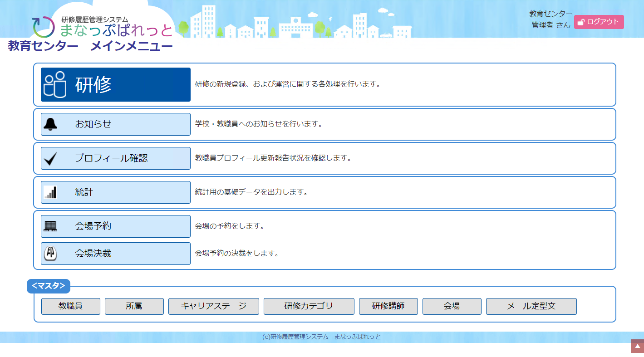Image resolution: width=644 pixels, height=357 pixels.
Task: Click description 教職員プロフィール更新報告状況を確認します。
Action: pyautogui.click(x=273, y=158)
